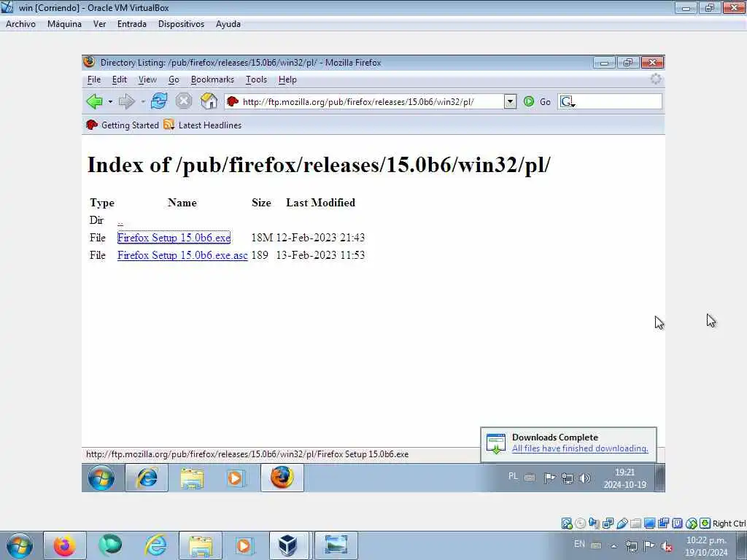Open the Firefox Help menu
This screenshot has height=560, width=747.
click(287, 79)
